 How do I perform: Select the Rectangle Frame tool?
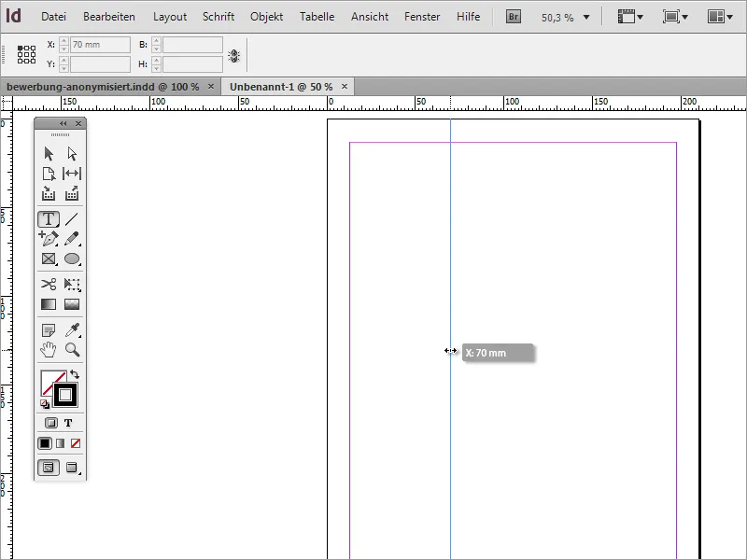pyautogui.click(x=49, y=259)
